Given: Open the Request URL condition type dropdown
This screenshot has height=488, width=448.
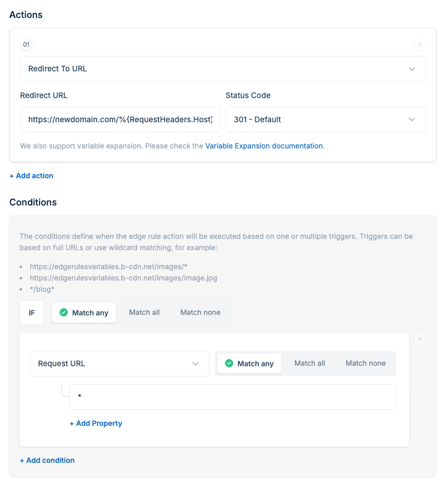Looking at the screenshot, I should pos(119,363).
